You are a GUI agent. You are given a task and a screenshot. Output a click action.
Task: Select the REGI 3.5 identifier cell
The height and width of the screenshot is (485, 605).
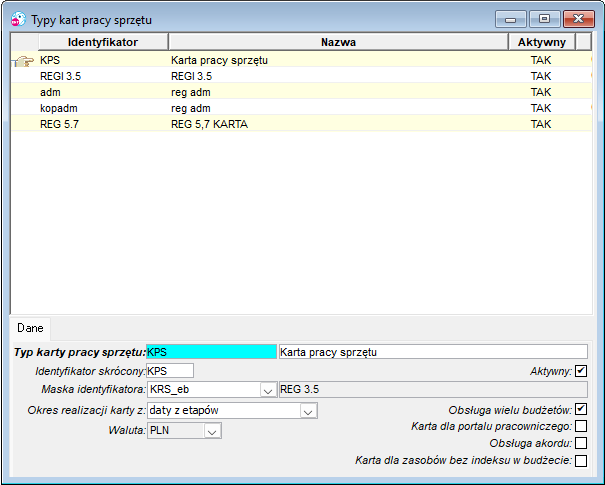click(61, 76)
